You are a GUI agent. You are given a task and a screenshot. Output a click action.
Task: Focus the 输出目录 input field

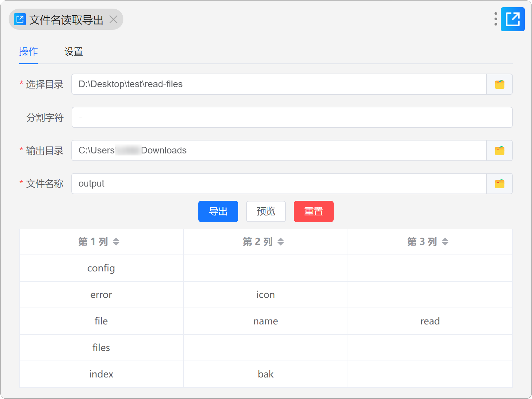pyautogui.click(x=279, y=151)
